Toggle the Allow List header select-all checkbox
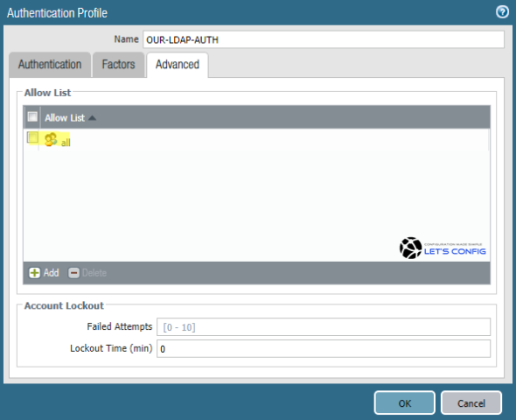This screenshot has height=420, width=516. pyautogui.click(x=32, y=116)
